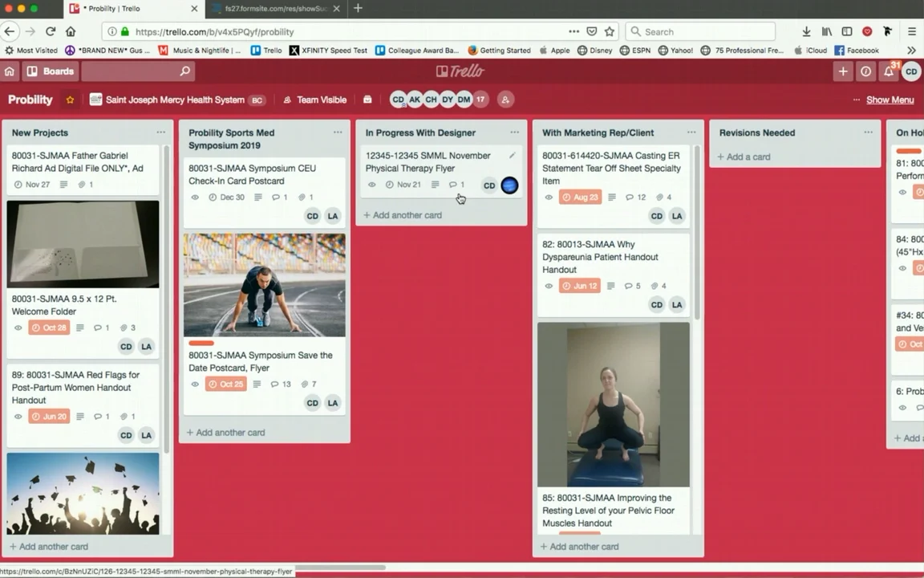Open the With Marketing Rep/Client list menu

tap(691, 132)
